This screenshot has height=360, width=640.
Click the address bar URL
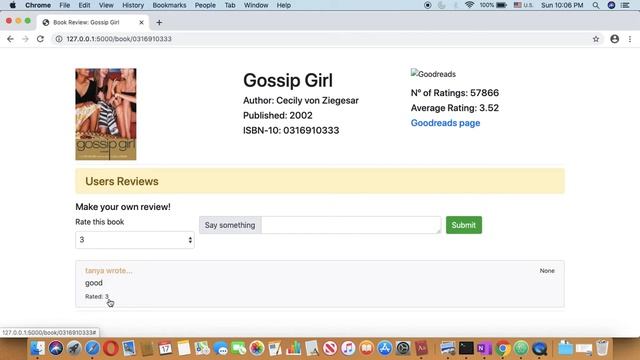pyautogui.click(x=119, y=39)
